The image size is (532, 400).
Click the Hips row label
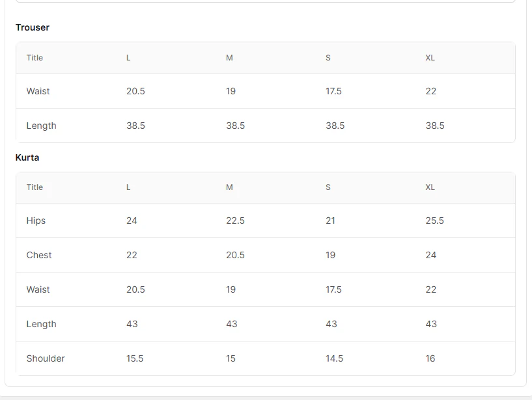(36, 220)
